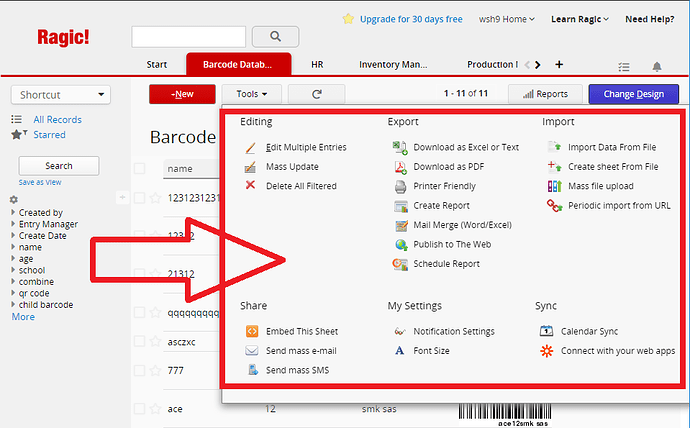Open the Learn Ragic dropdown
The width and height of the screenshot is (690, 428).
click(580, 19)
